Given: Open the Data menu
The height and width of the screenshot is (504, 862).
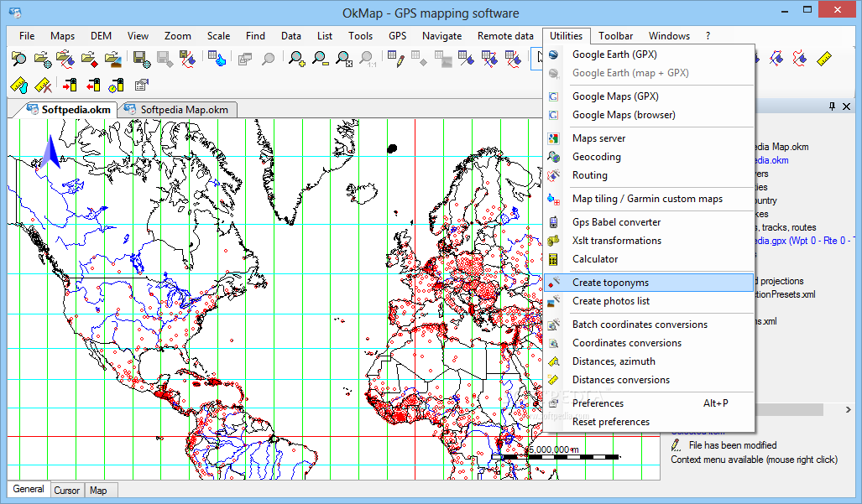Looking at the screenshot, I should coord(290,36).
